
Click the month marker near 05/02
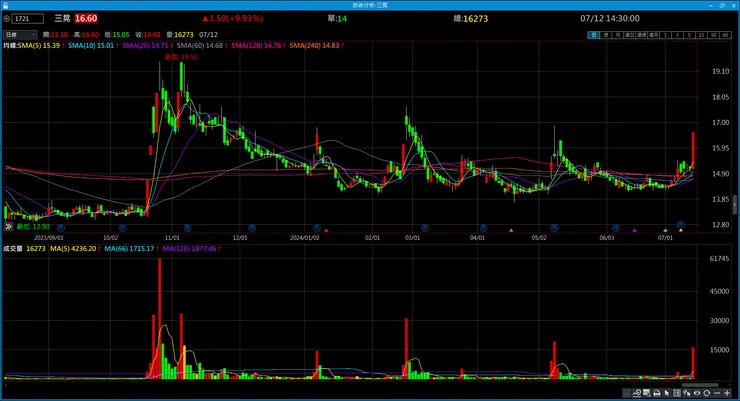(x=554, y=228)
